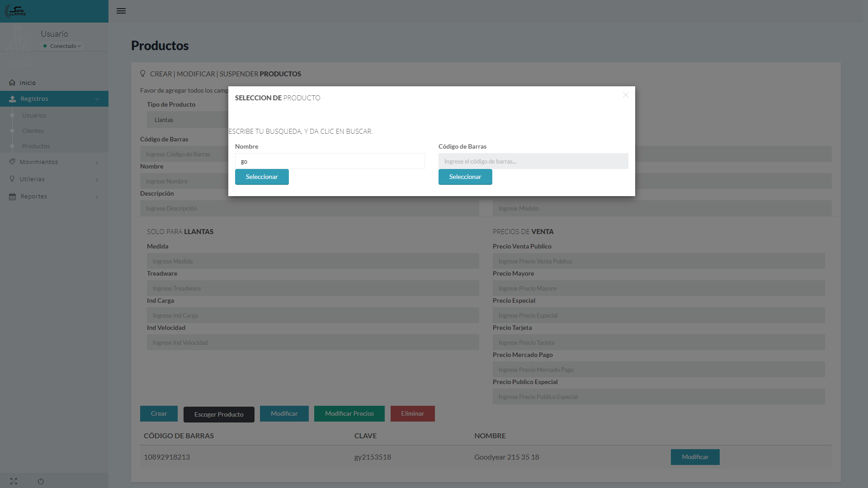Collapse the Registros menu section
Image resolution: width=868 pixels, height=488 pixels.
[97, 99]
